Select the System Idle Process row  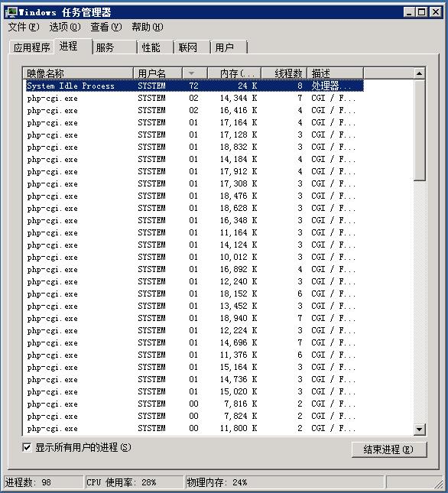click(195, 86)
